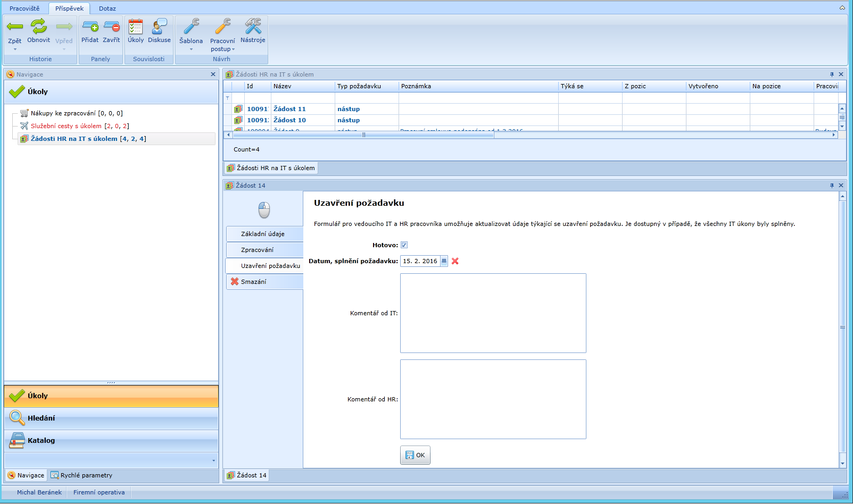The image size is (853, 504).
Task: Click the Nástroje tools icon
Action: click(253, 27)
